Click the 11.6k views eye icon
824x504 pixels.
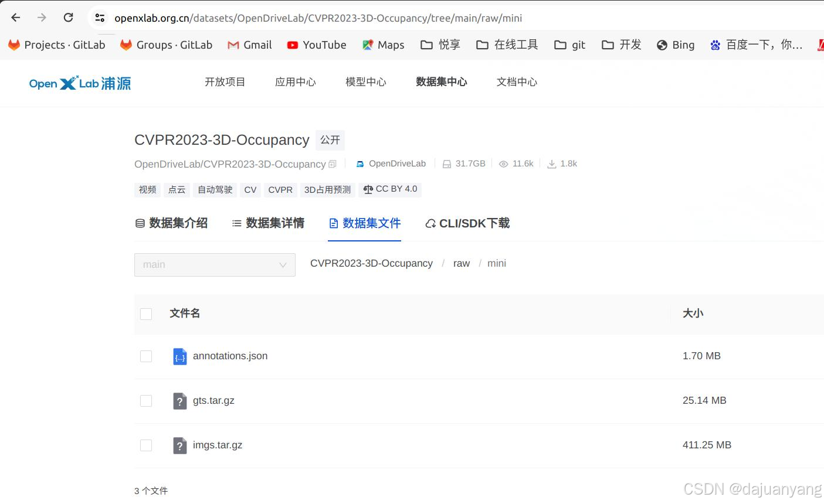tap(503, 164)
